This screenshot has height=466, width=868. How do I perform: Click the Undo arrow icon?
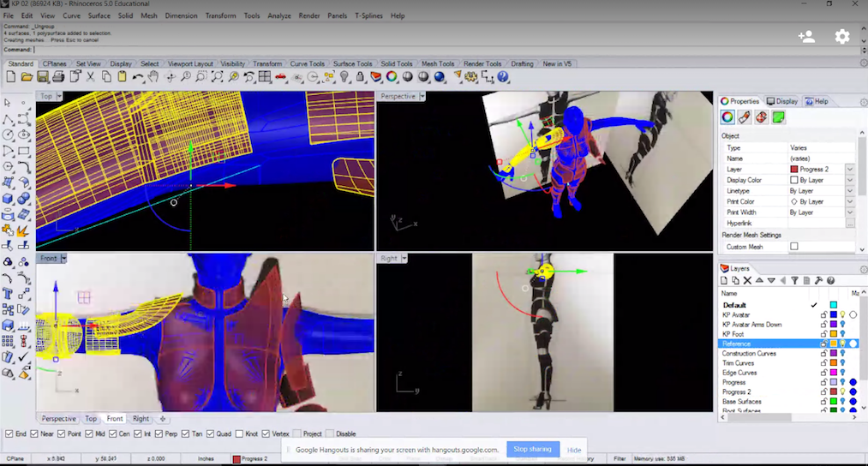tap(138, 77)
